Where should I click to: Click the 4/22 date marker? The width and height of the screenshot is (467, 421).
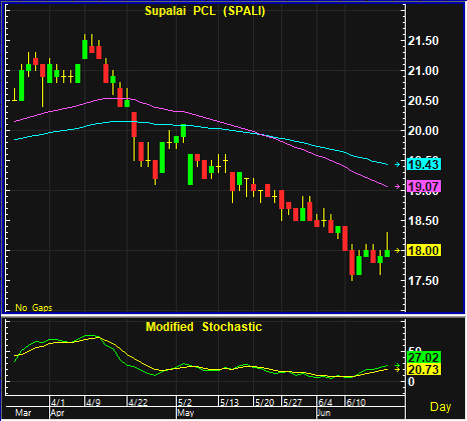click(138, 402)
